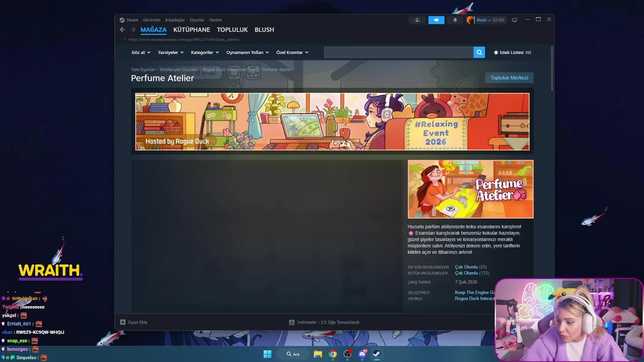Open File Explorer from taskbar
Viewport: 644px width, 362px height.
(318, 354)
